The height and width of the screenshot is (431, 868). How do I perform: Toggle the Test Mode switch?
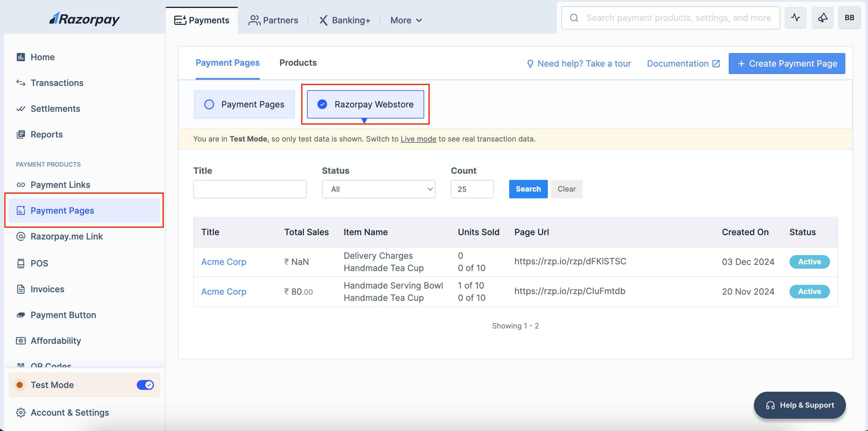pos(145,385)
